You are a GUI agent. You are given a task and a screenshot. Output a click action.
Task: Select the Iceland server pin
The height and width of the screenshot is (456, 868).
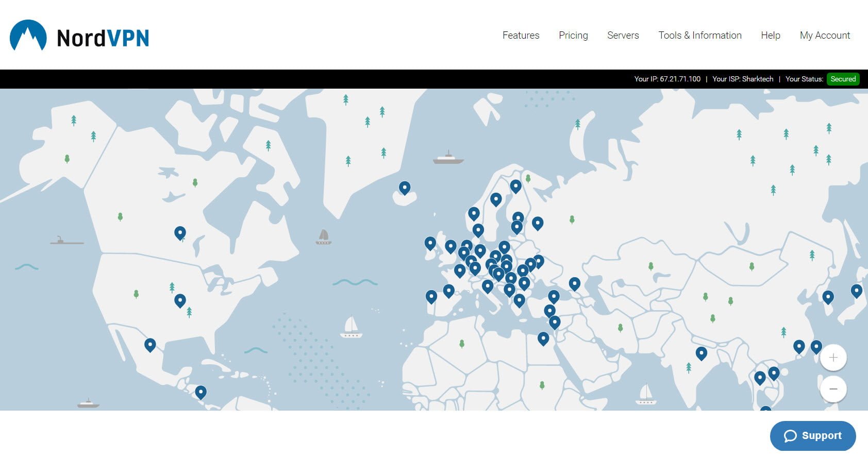pos(405,188)
